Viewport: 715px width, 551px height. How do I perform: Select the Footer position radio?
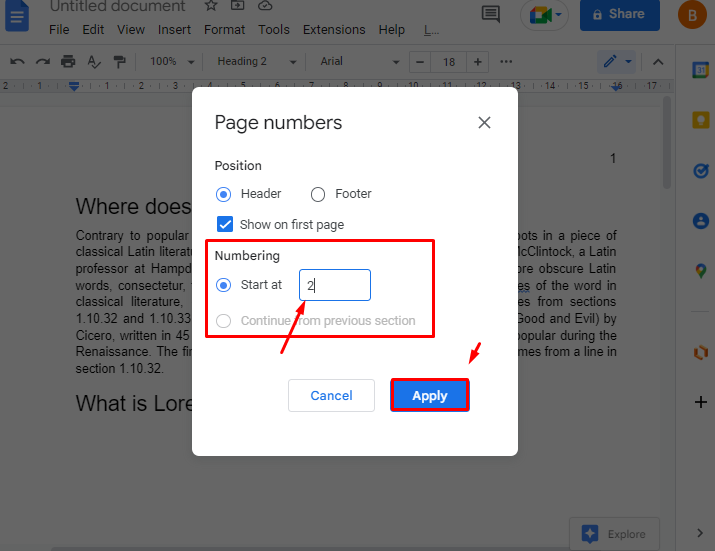pos(318,194)
